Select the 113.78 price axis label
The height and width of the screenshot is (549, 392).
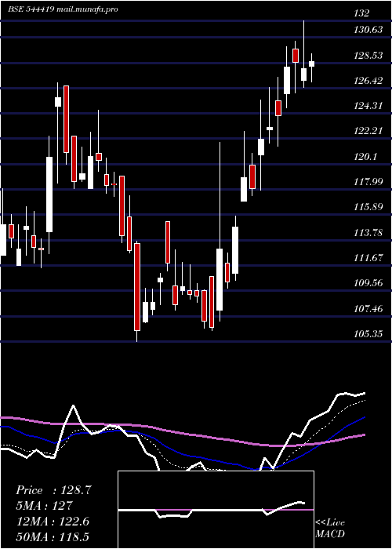(x=368, y=232)
